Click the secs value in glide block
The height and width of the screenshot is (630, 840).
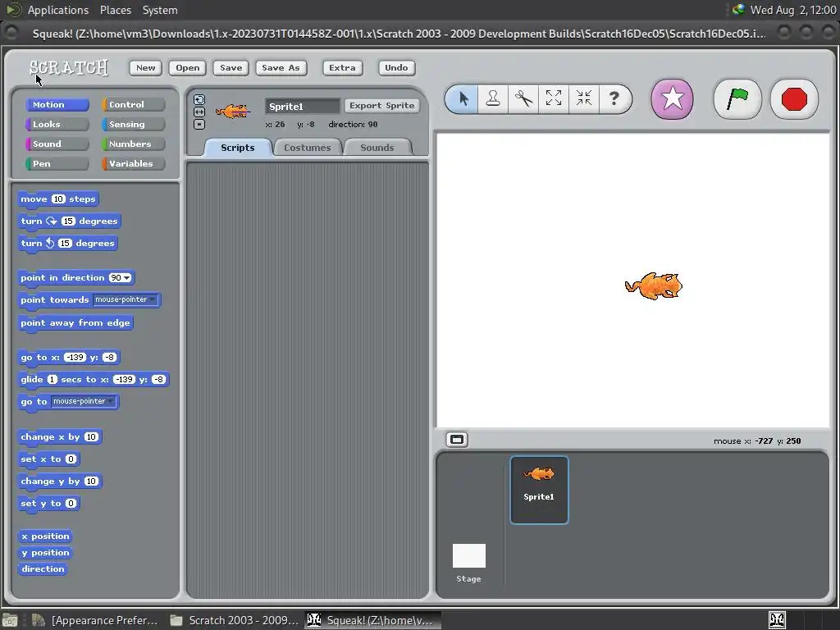[x=52, y=379]
